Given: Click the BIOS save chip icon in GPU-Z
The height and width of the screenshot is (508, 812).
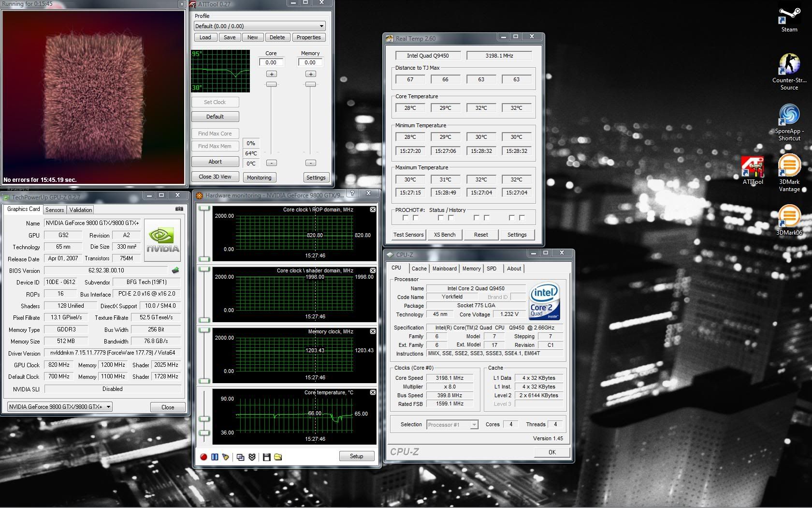Looking at the screenshot, I should (175, 270).
